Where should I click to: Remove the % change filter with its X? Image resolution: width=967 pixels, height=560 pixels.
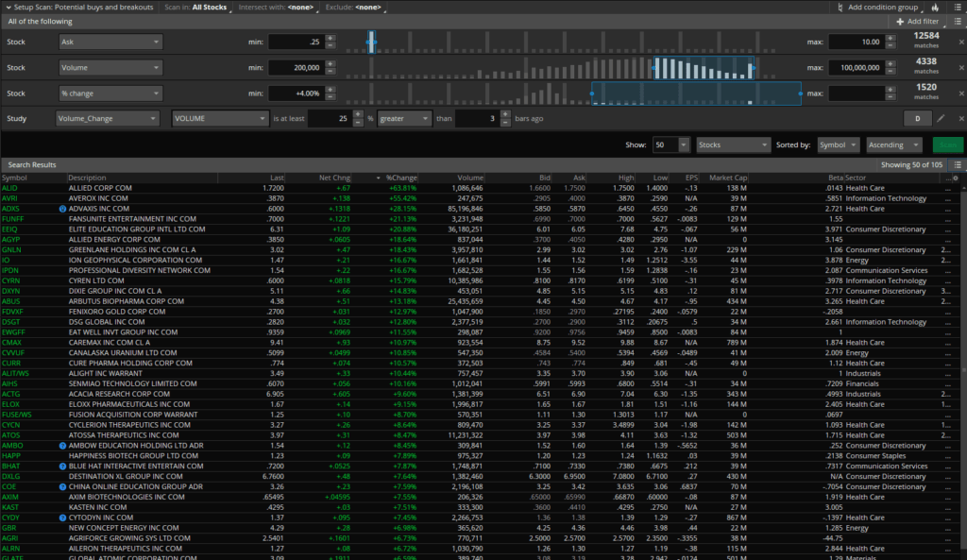pyautogui.click(x=960, y=93)
